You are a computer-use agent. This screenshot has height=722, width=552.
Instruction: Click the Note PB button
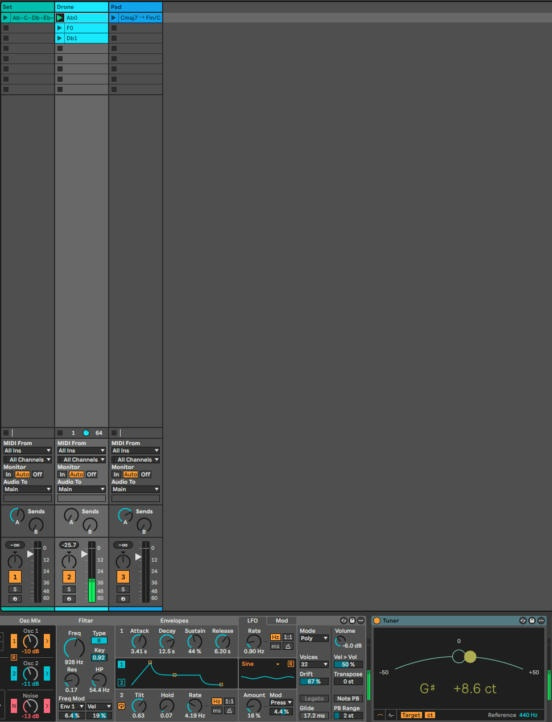point(348,699)
